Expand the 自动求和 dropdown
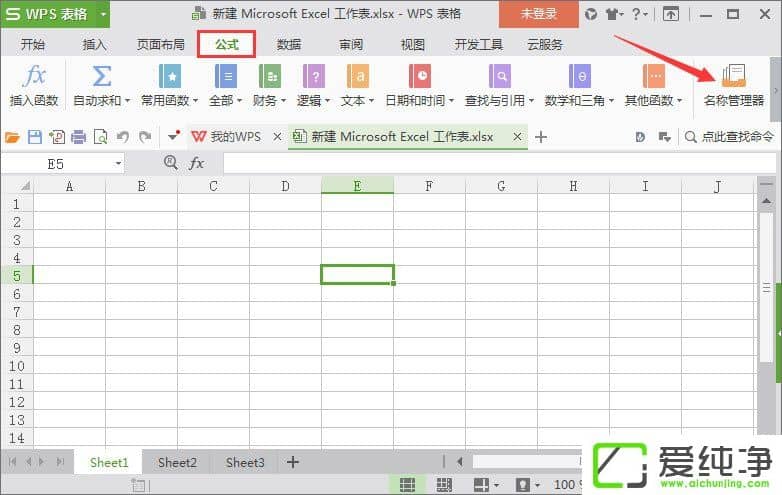 [127, 101]
